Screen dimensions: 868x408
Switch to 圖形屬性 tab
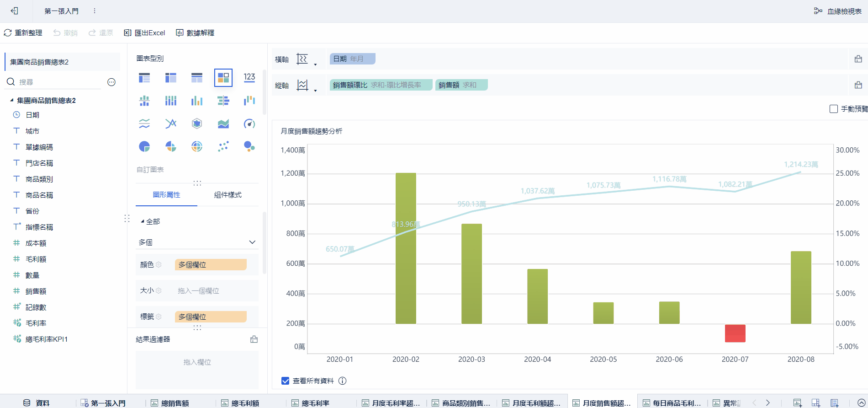tap(167, 195)
